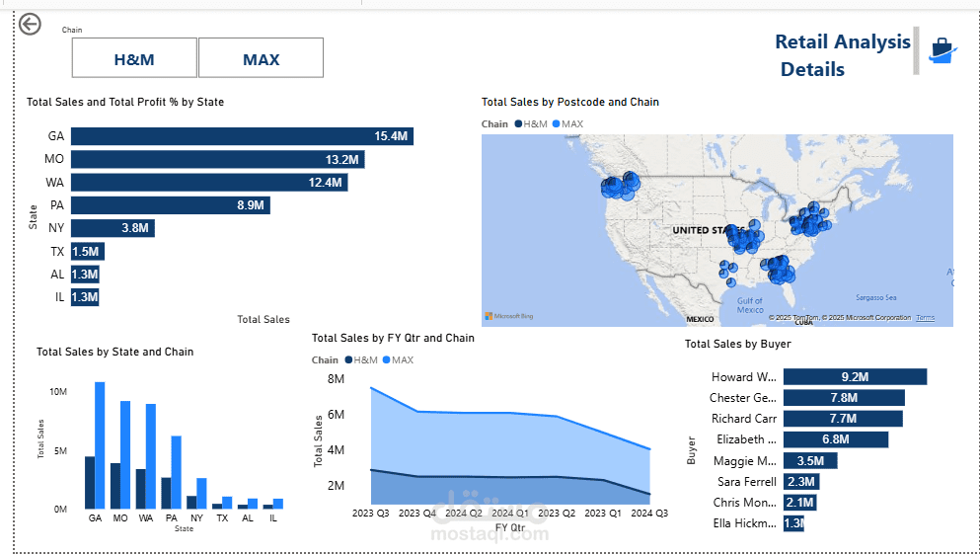The image size is (980, 555).
Task: Click 'Total Sales by State and Chain' title
Action: coord(115,352)
